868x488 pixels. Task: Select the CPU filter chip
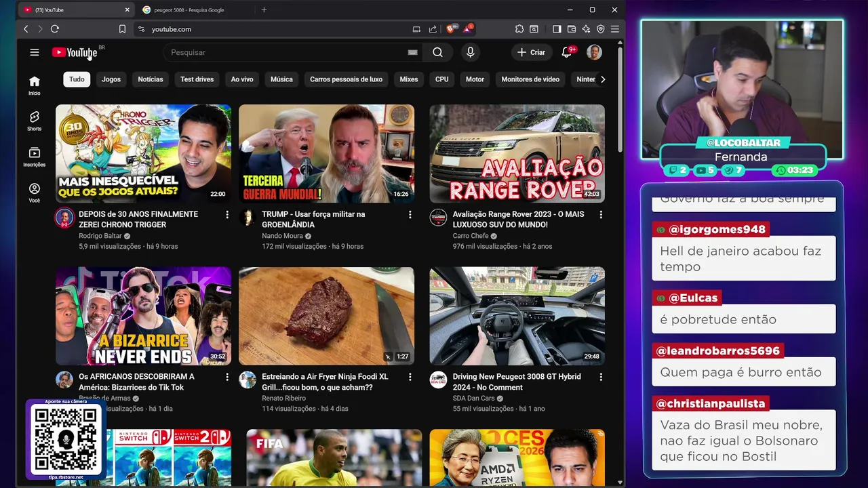click(x=442, y=79)
